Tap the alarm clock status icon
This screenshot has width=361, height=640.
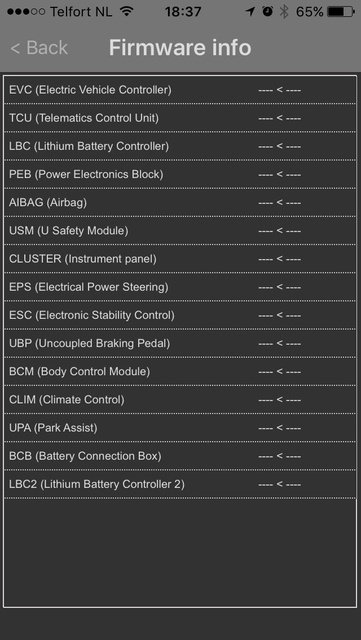pyautogui.click(x=268, y=11)
